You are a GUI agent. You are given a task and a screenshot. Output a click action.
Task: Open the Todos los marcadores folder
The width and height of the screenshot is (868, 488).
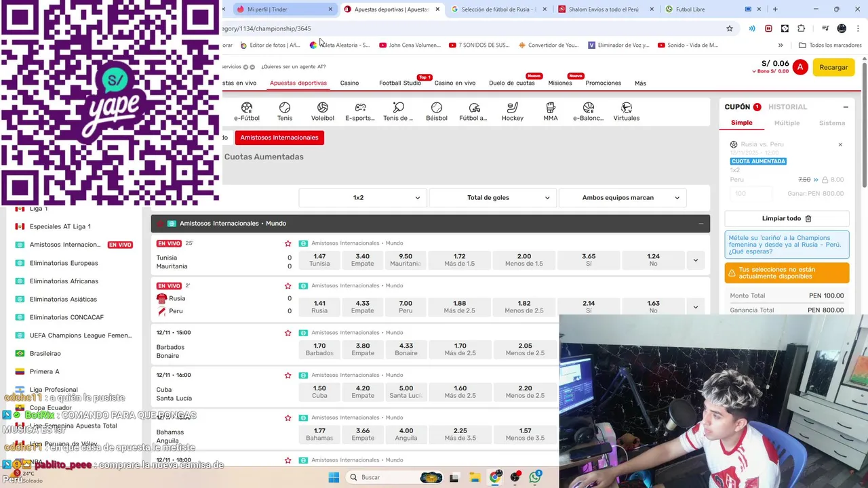click(x=830, y=45)
